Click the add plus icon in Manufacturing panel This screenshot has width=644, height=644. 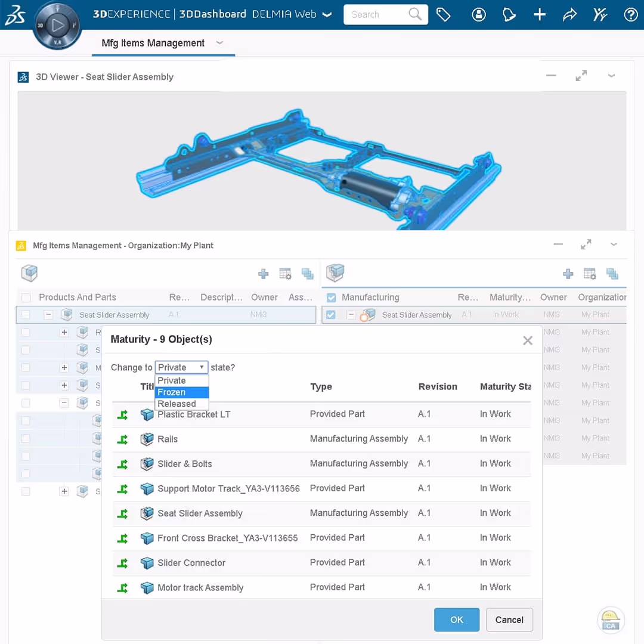click(568, 274)
